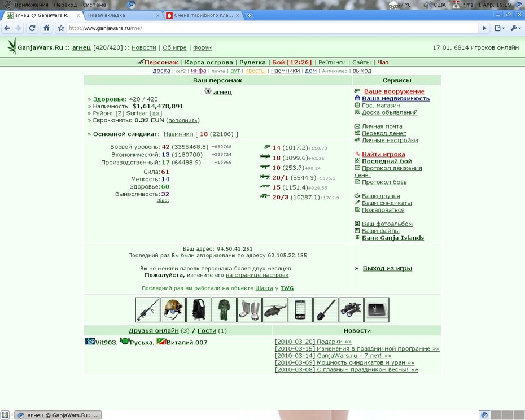Open the binoculars item slot
The height and width of the screenshot is (420, 525).
click(351, 310)
